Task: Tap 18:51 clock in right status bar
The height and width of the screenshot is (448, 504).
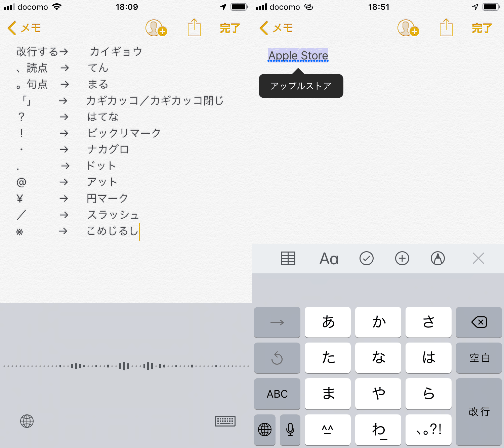Action: (x=379, y=7)
